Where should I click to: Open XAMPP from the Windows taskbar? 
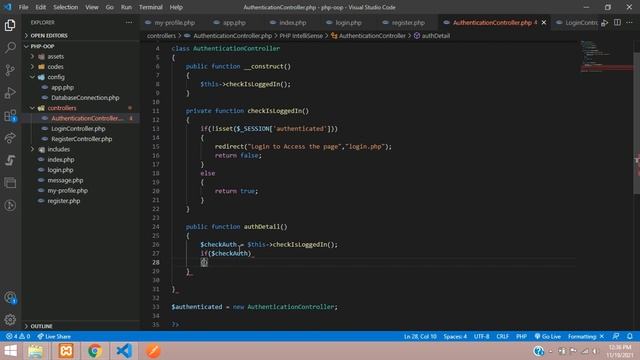(x=66, y=351)
